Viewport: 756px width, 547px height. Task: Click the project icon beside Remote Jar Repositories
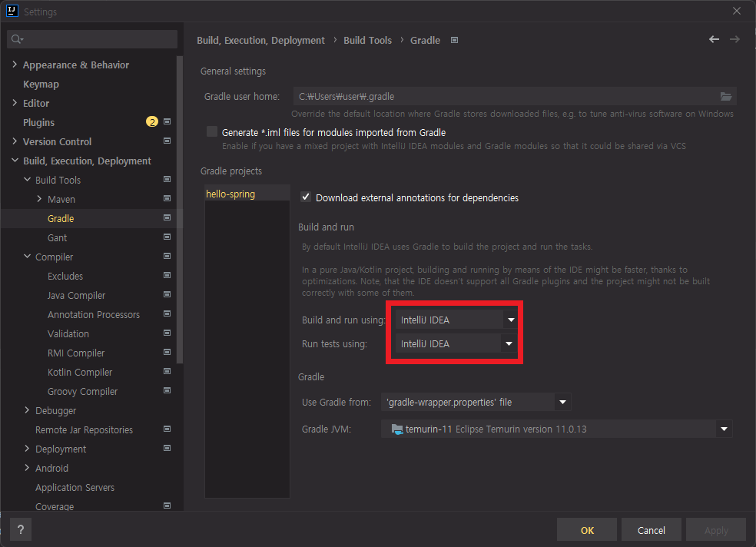point(167,429)
